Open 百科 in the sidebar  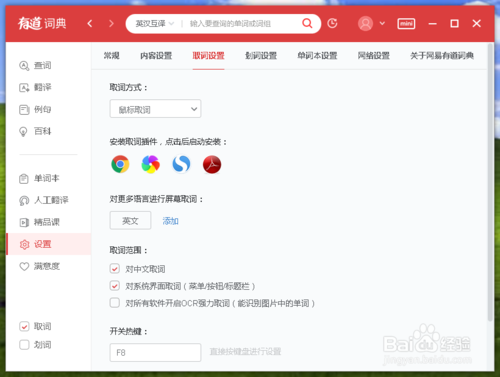point(35,131)
